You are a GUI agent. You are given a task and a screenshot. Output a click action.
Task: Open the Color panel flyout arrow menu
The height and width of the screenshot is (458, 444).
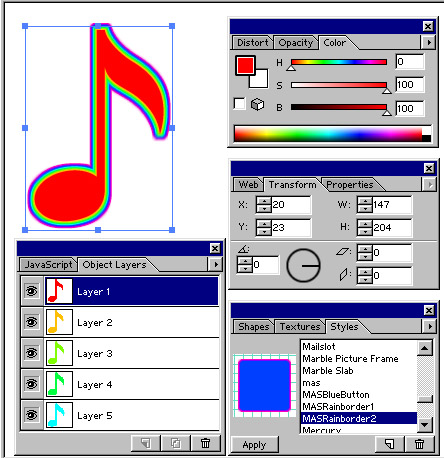429,42
